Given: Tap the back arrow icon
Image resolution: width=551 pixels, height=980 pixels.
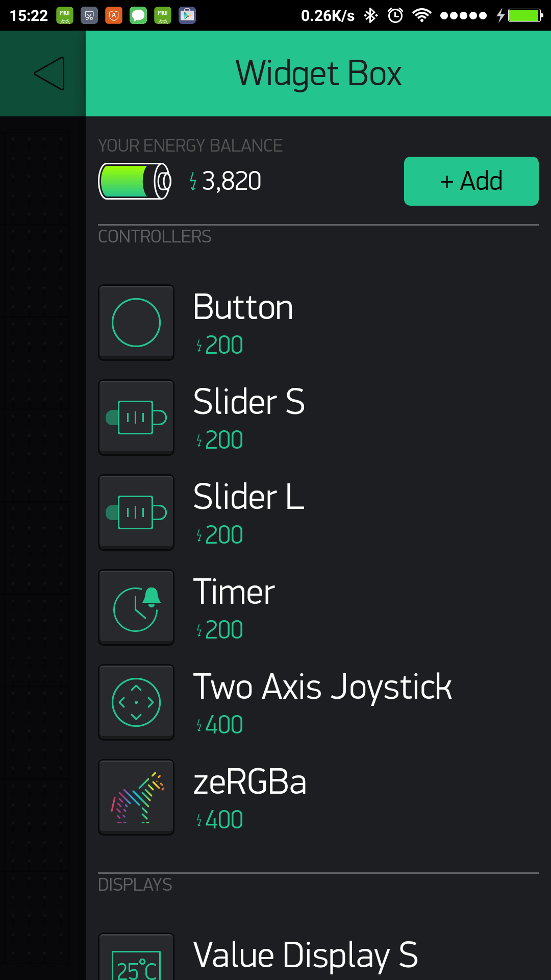Looking at the screenshot, I should (x=49, y=73).
